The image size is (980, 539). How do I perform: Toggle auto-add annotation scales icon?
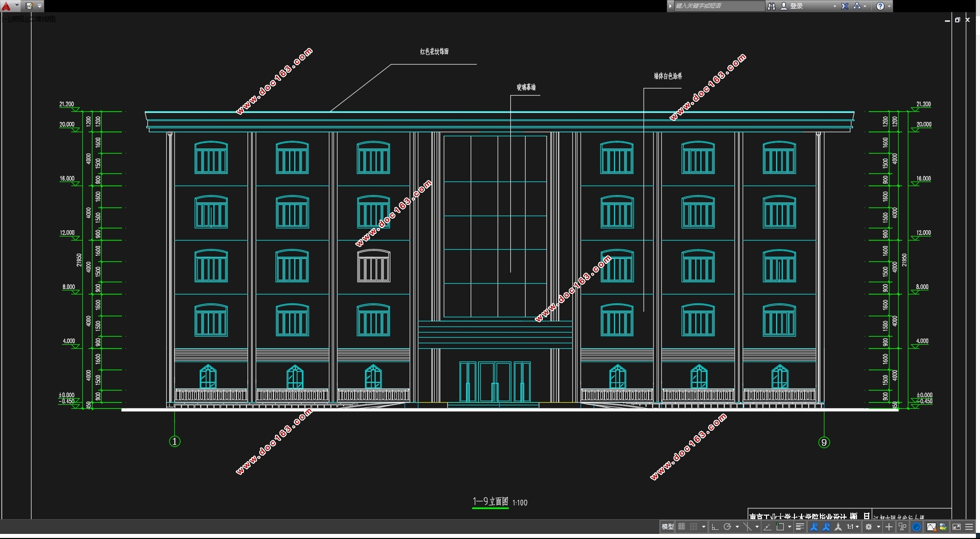click(x=826, y=527)
